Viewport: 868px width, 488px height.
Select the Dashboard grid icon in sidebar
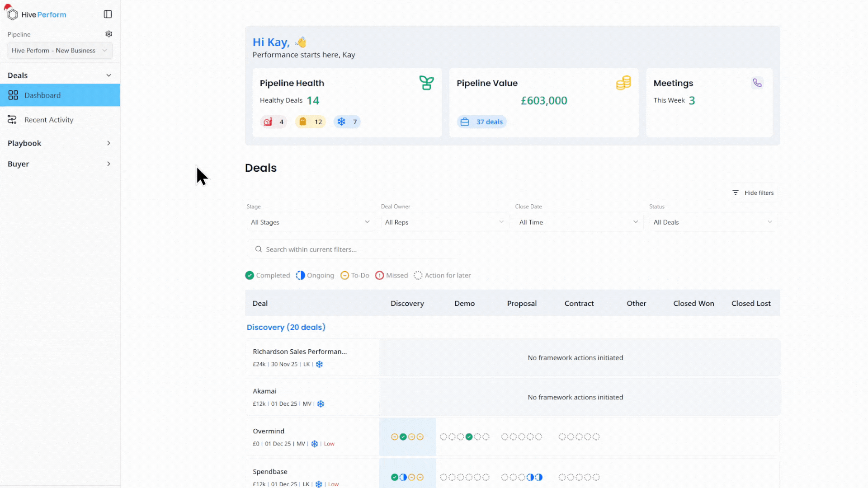pos(13,95)
